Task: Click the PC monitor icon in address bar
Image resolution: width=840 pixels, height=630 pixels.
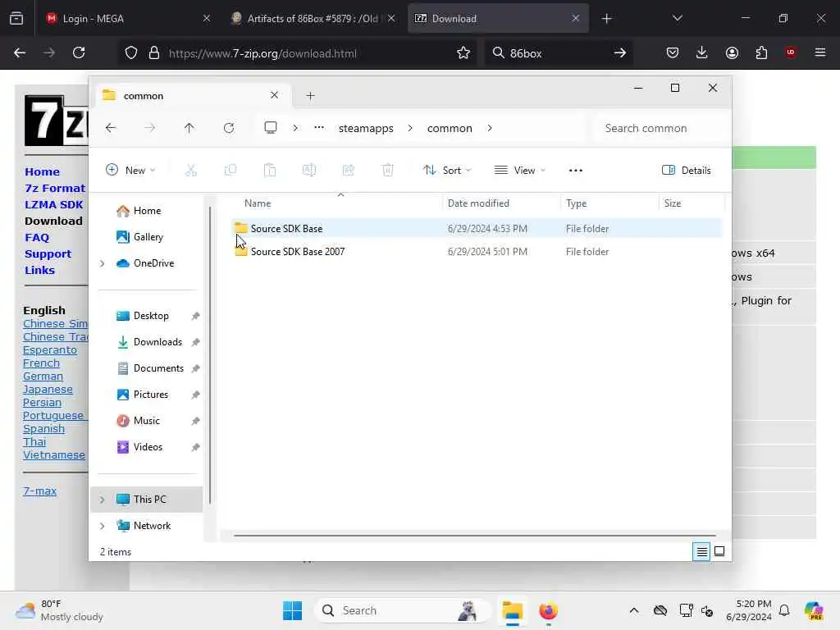Action: click(x=271, y=127)
